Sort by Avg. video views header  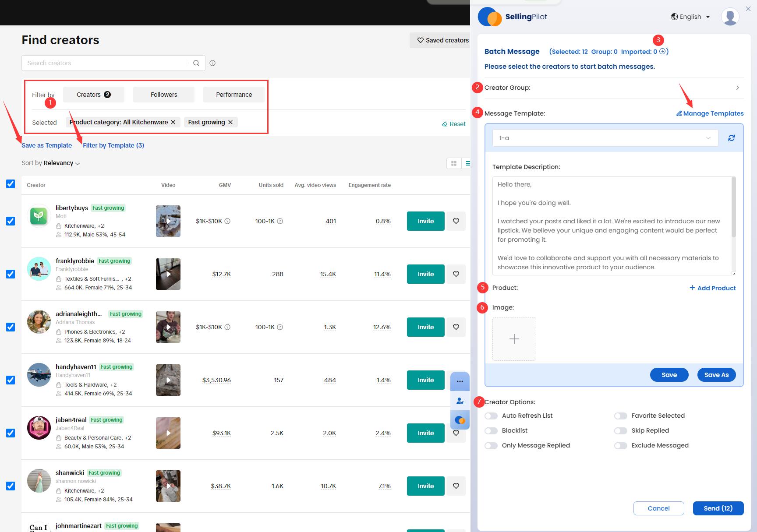click(315, 185)
